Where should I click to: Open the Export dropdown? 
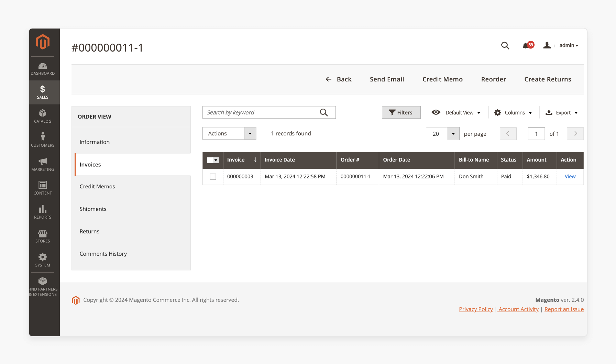click(x=562, y=112)
